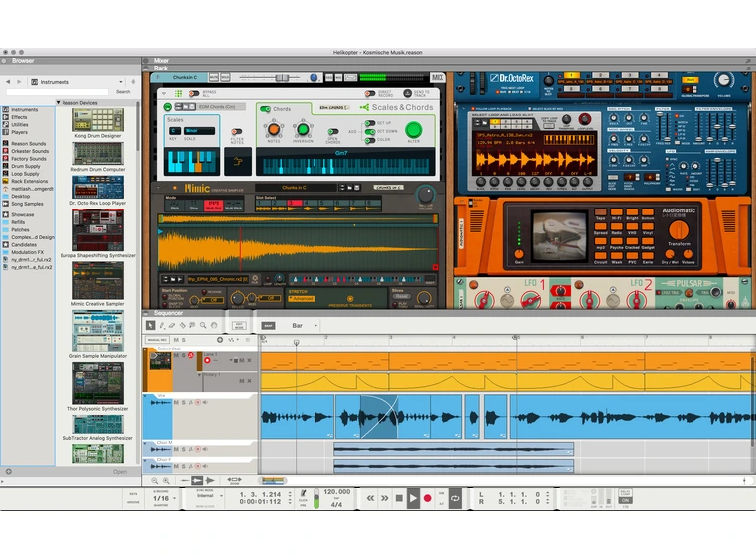Solo the Vox audio track

pos(183,402)
